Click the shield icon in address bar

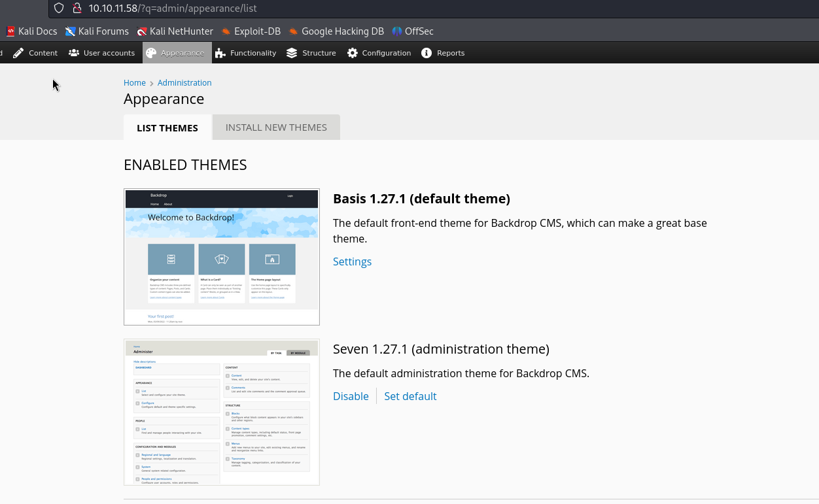[59, 8]
